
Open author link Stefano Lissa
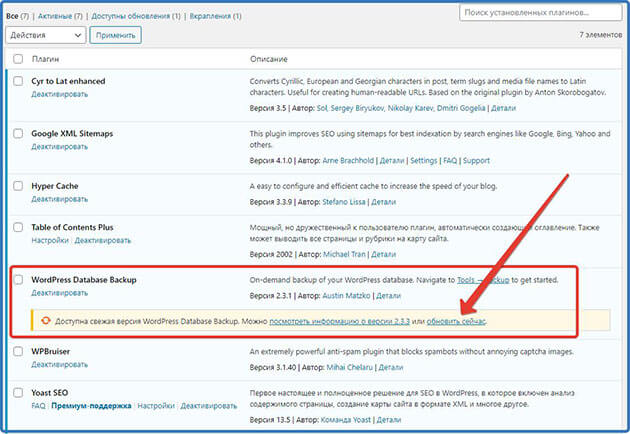344,202
